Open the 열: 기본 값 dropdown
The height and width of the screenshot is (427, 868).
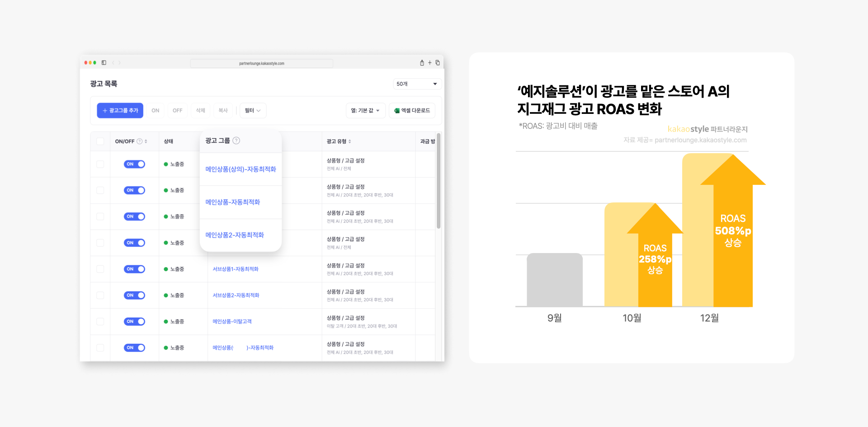coord(365,111)
